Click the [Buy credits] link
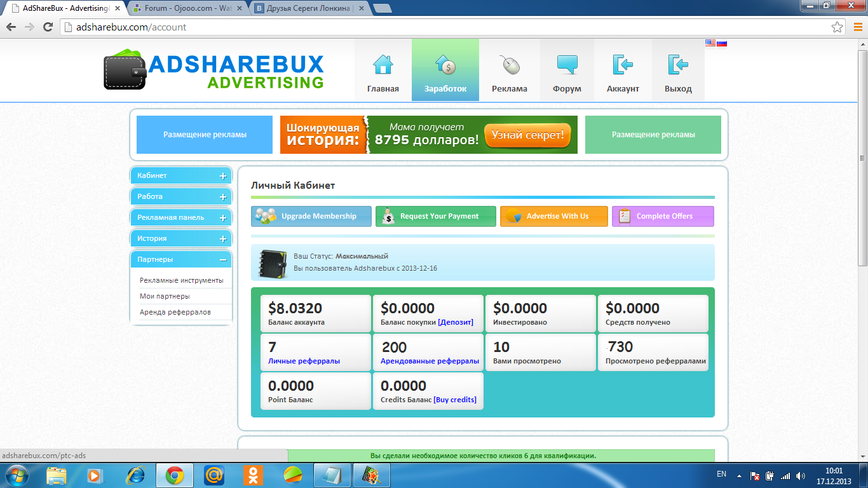The height and width of the screenshot is (488, 868). click(x=455, y=400)
